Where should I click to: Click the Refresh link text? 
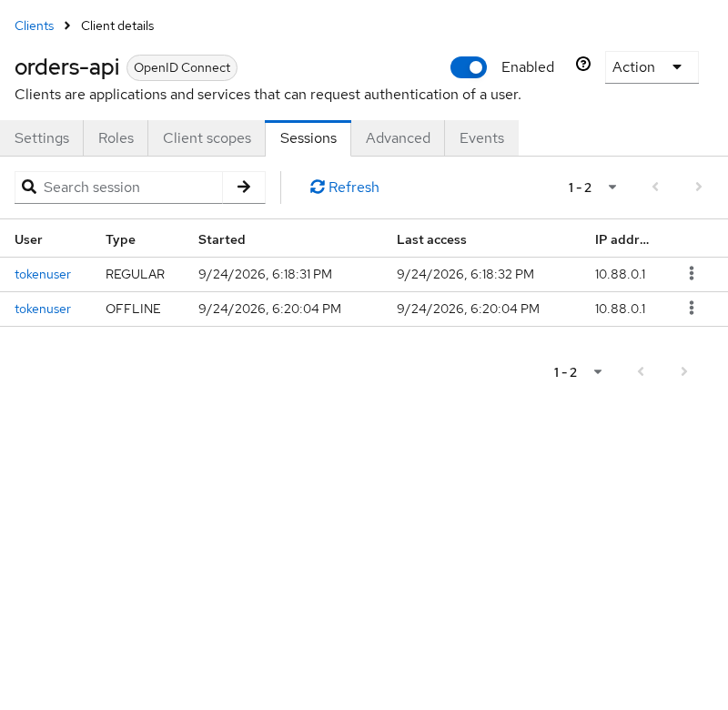click(x=354, y=188)
